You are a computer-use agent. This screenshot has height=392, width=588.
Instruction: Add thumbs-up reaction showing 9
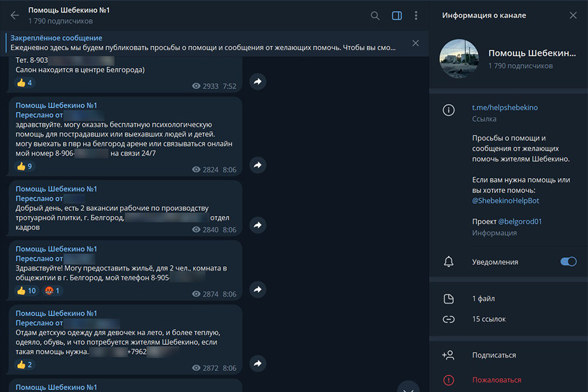tap(24, 166)
